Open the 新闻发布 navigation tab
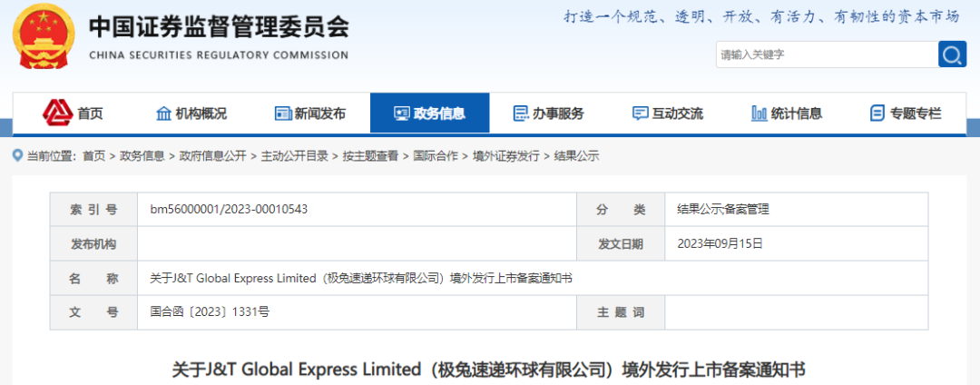This screenshot has width=980, height=385. (x=310, y=114)
